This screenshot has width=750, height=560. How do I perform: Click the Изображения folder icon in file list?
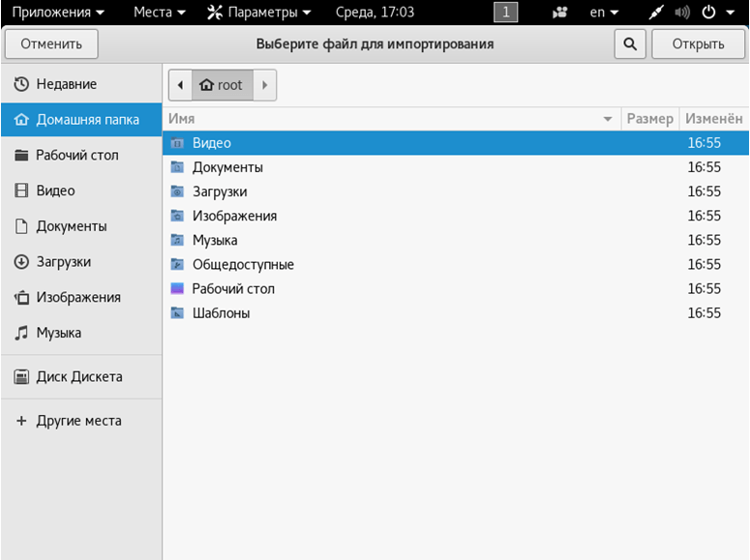coord(177,216)
